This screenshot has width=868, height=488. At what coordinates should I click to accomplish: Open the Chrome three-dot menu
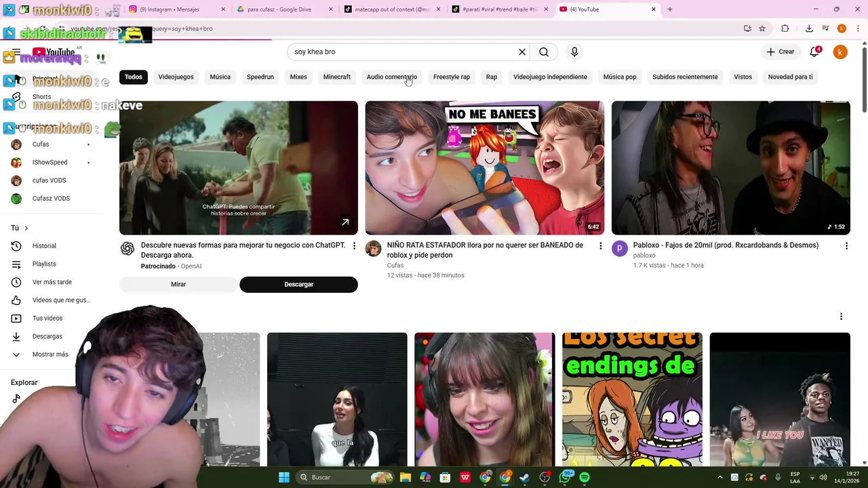click(x=858, y=28)
